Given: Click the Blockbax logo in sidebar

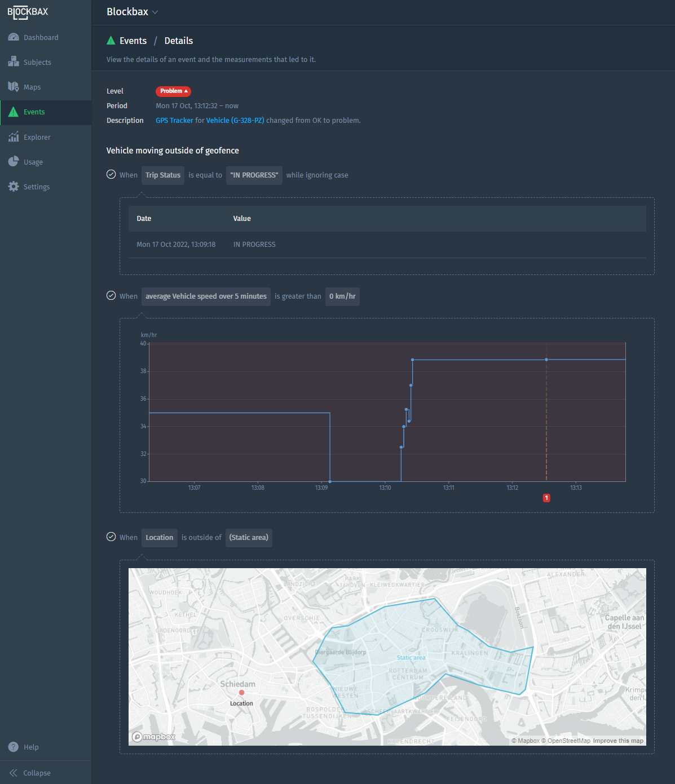Looking at the screenshot, I should [x=28, y=12].
